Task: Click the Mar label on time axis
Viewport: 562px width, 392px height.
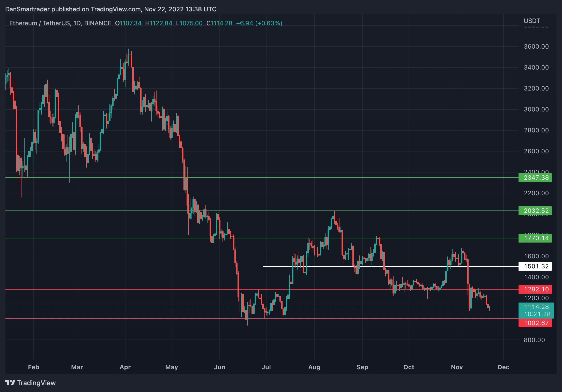Action: [x=77, y=367]
